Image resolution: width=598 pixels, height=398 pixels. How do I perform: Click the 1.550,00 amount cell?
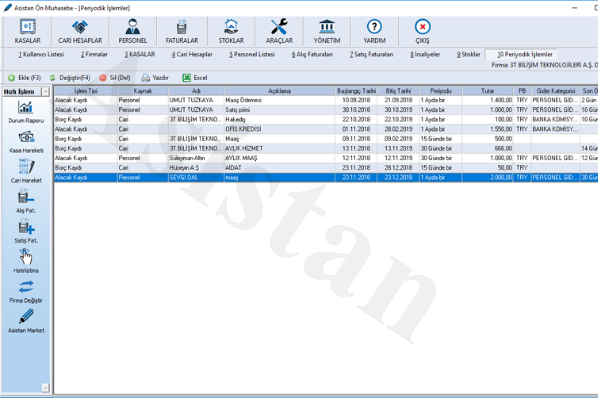487,129
